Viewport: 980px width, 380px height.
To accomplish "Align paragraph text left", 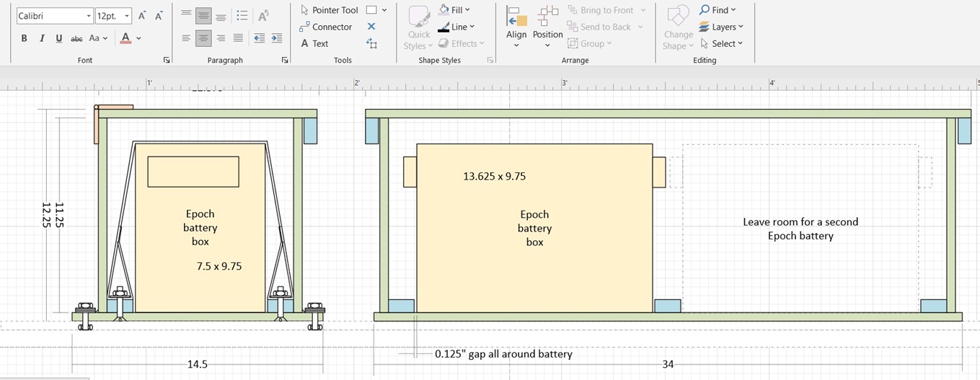I will [x=187, y=38].
